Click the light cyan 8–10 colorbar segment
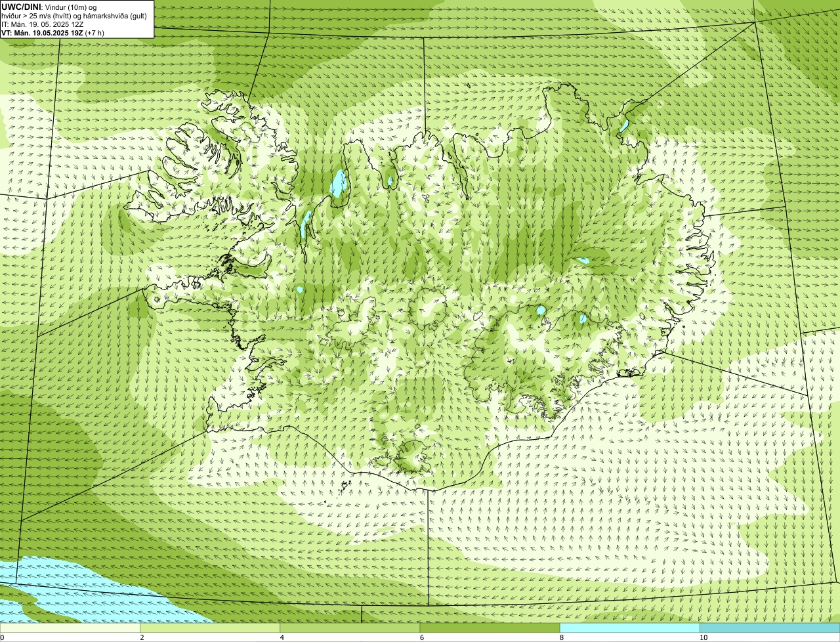 click(x=630, y=628)
